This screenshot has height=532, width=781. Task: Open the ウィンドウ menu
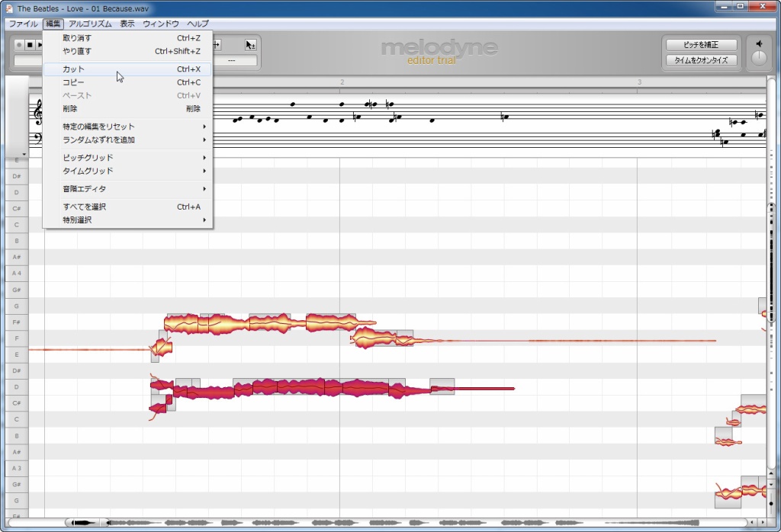(161, 24)
